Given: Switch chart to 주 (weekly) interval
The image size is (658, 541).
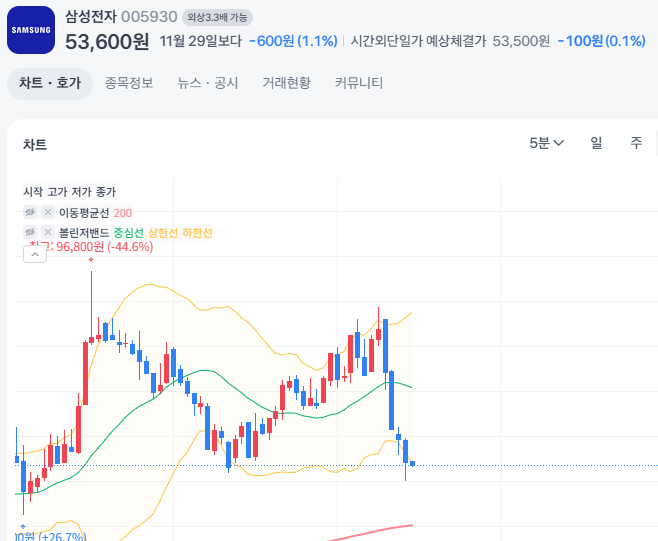Looking at the screenshot, I should tap(636, 143).
